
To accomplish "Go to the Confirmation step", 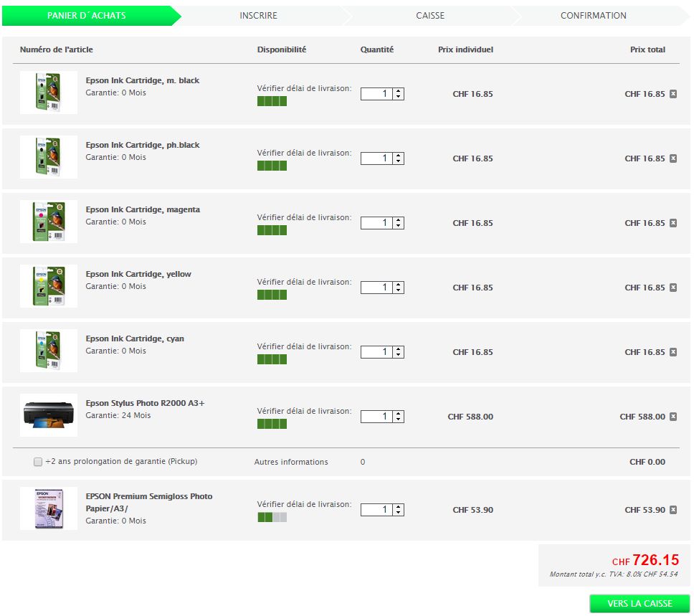I will point(594,16).
